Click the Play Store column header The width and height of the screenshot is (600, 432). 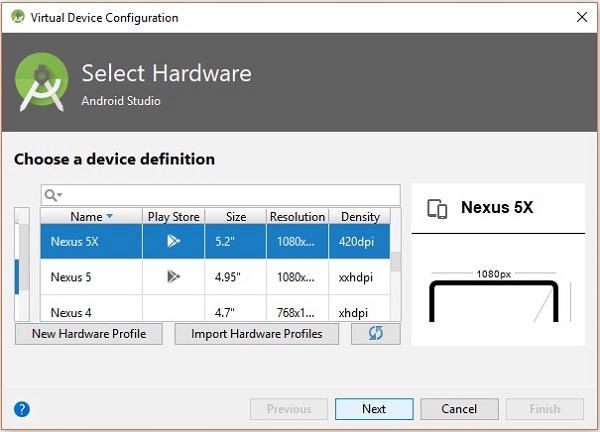pyautogui.click(x=174, y=216)
